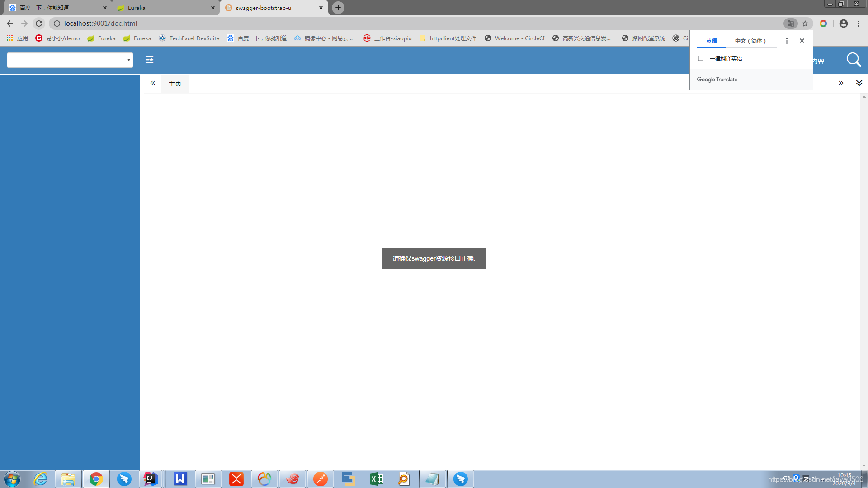Open Chrome profile avatar icon
The width and height of the screenshot is (868, 488).
point(843,23)
